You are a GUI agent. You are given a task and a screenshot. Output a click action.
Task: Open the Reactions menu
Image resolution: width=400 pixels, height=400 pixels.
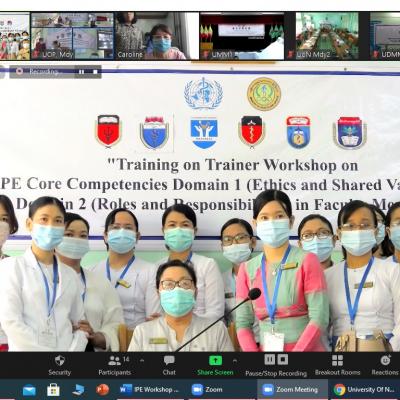tap(385, 365)
